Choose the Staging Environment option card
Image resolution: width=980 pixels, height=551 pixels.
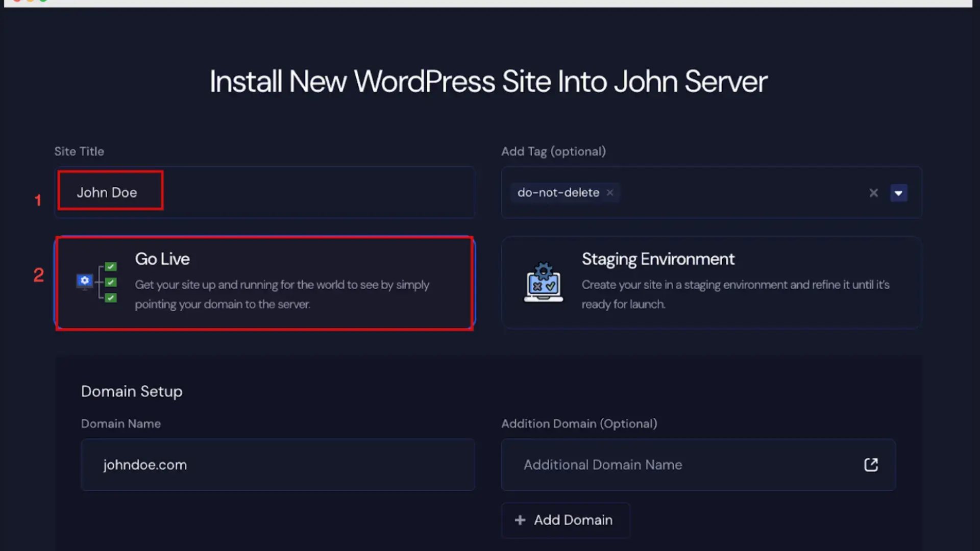click(711, 283)
